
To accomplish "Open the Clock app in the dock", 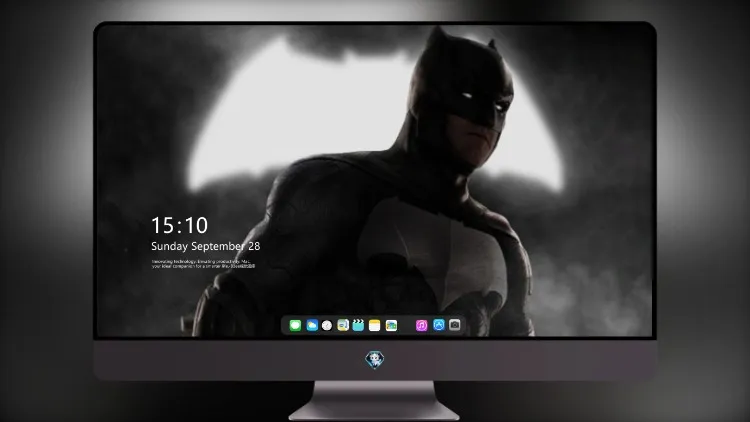I will 327,325.
